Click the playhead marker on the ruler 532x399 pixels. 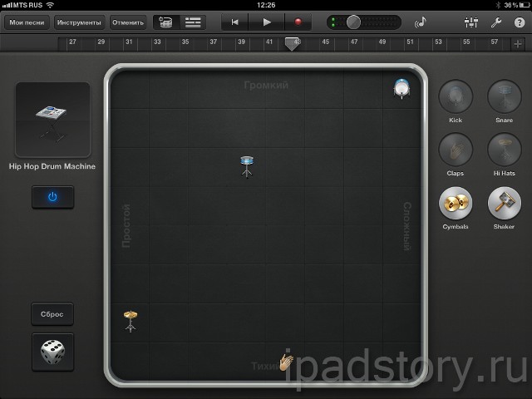tap(292, 44)
